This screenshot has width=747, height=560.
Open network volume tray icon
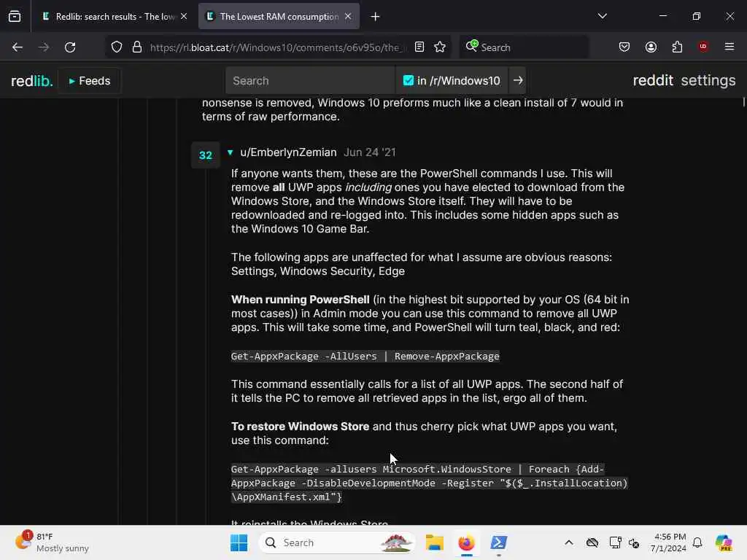pos(634,542)
